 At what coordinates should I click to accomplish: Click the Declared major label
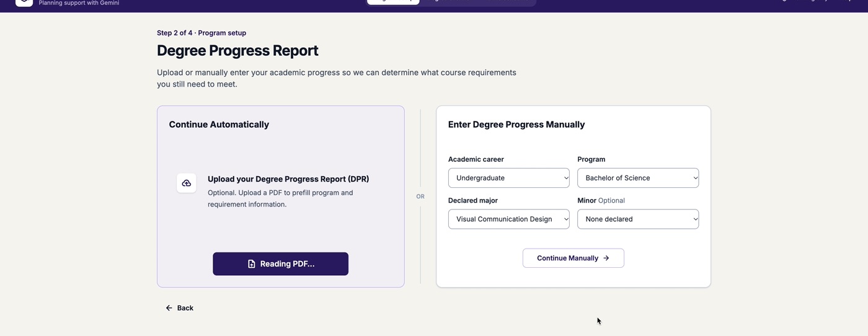pos(473,200)
